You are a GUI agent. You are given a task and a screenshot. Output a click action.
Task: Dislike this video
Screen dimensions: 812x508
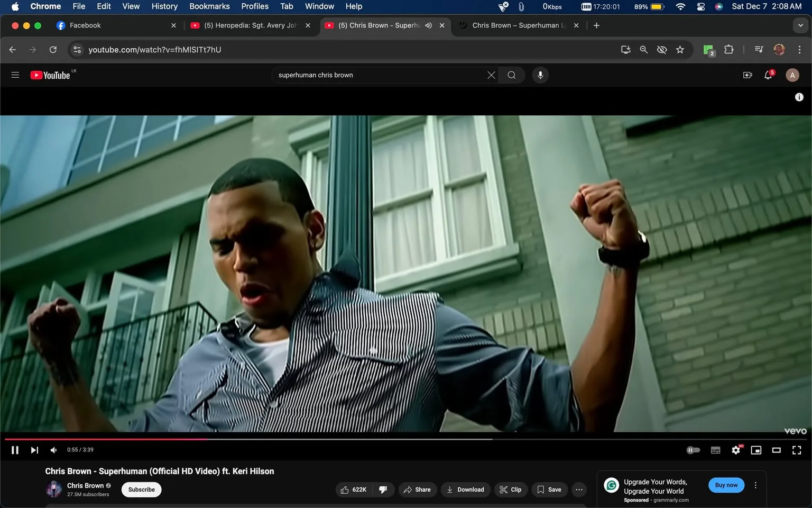pyautogui.click(x=383, y=489)
